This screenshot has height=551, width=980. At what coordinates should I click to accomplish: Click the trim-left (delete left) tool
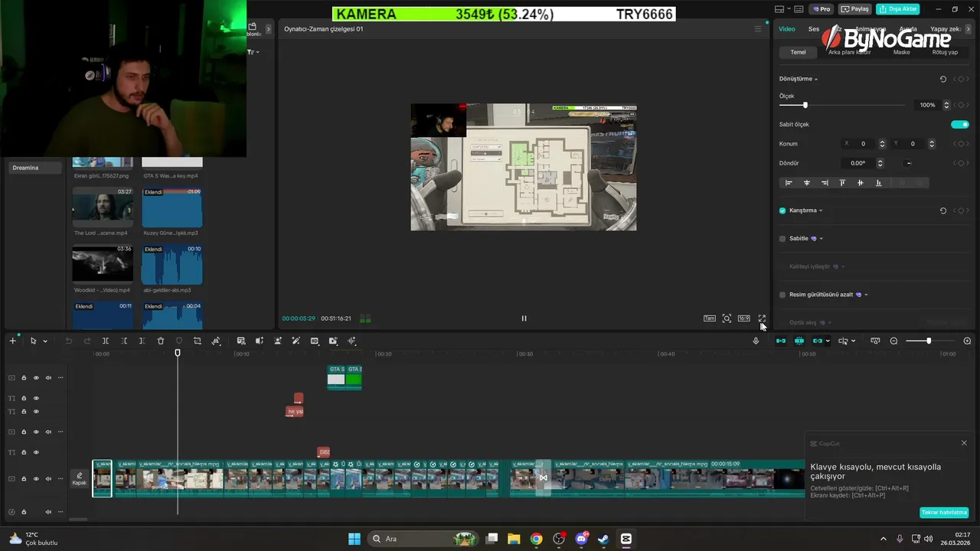[x=124, y=341]
